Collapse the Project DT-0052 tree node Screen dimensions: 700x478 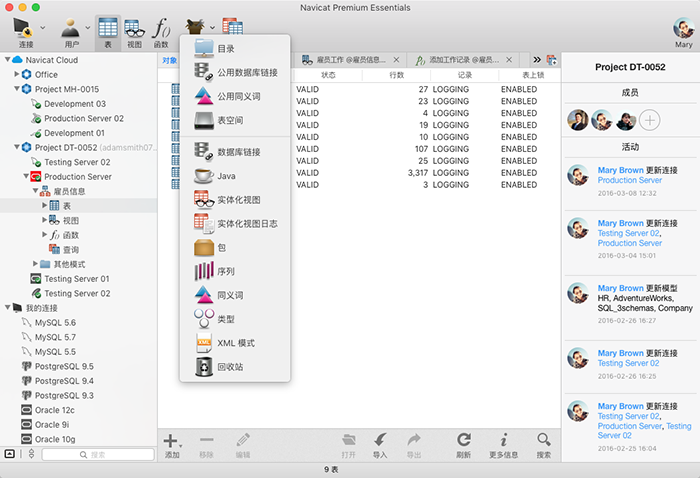click(17, 147)
